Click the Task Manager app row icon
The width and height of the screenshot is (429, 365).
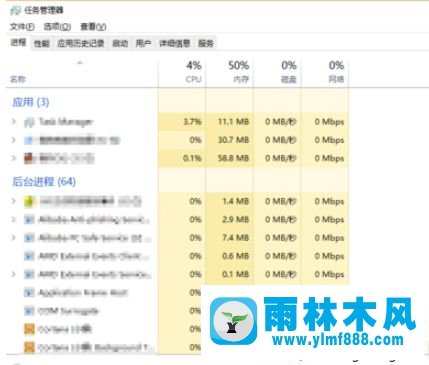pyautogui.click(x=29, y=122)
